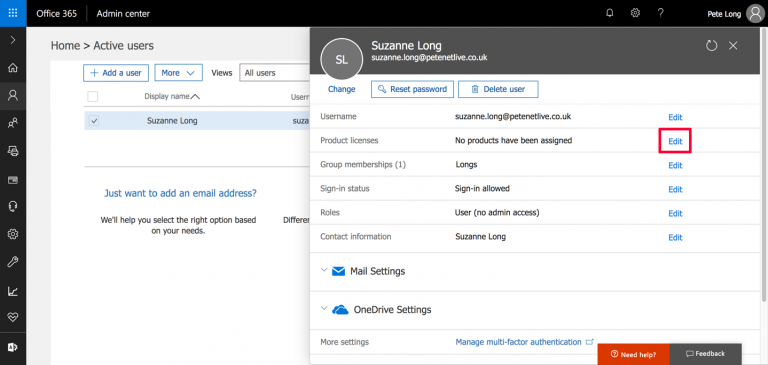This screenshot has height=365, width=768.
Task: Open the settings gear in top bar
Action: [635, 13]
